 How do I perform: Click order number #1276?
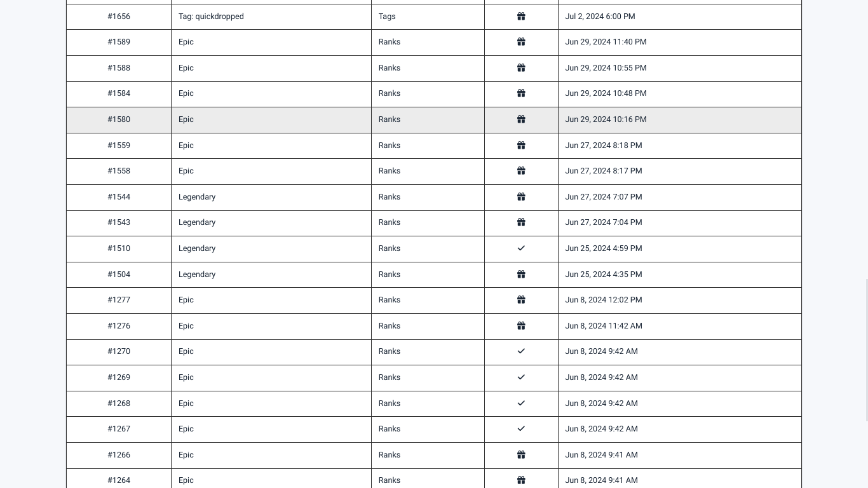119,326
